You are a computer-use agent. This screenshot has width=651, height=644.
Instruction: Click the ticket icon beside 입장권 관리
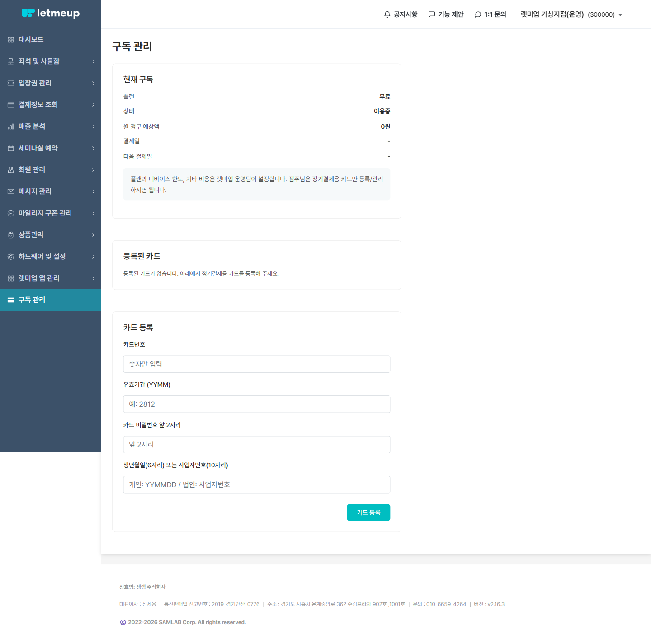tap(11, 83)
